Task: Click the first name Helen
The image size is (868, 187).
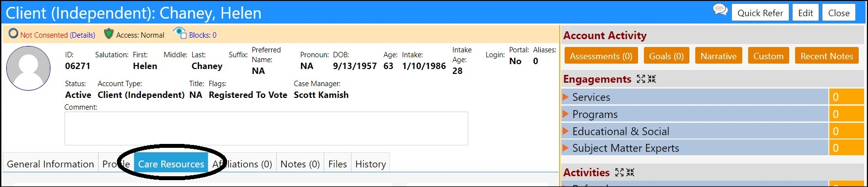Action: point(145,66)
